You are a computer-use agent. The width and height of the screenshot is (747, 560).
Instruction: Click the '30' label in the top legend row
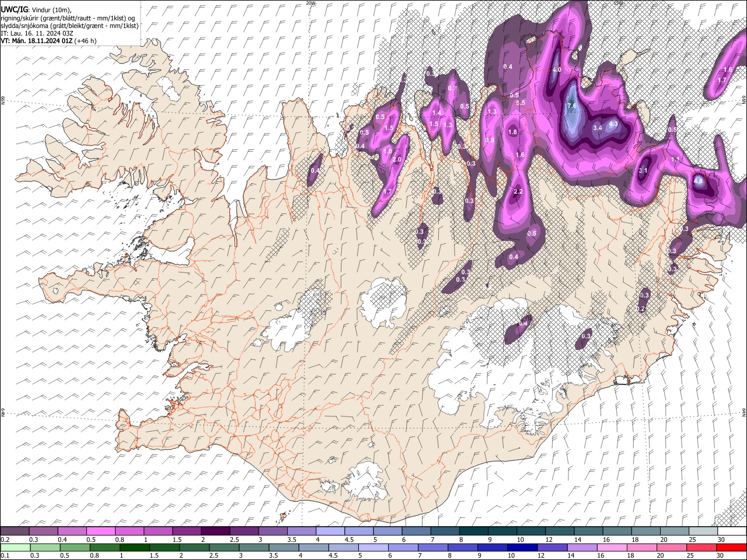[x=721, y=540]
